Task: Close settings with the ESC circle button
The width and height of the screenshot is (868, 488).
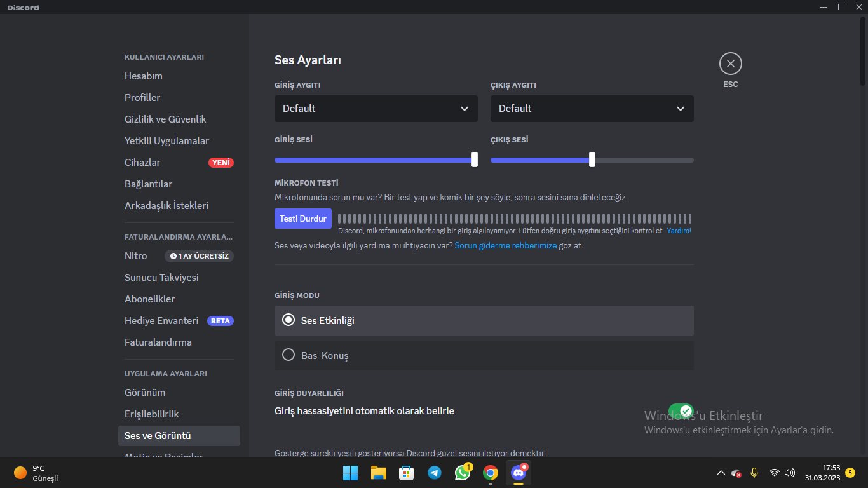Action: point(731,64)
